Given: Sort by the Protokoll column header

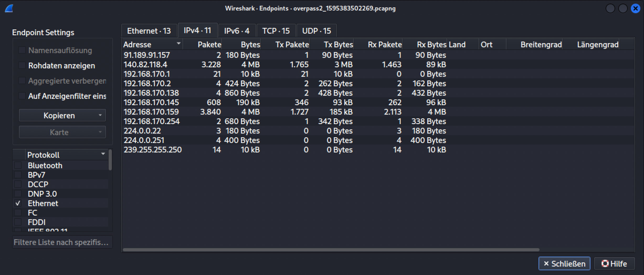Looking at the screenshot, I should [67, 155].
